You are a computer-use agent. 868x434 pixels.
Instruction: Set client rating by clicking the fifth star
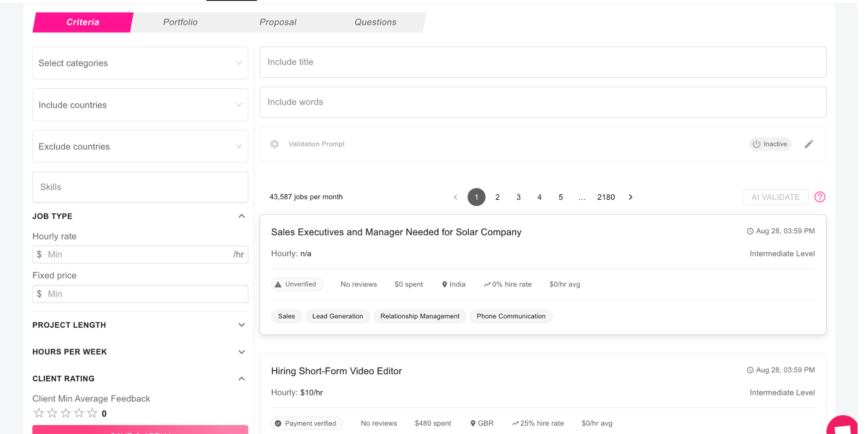point(92,413)
